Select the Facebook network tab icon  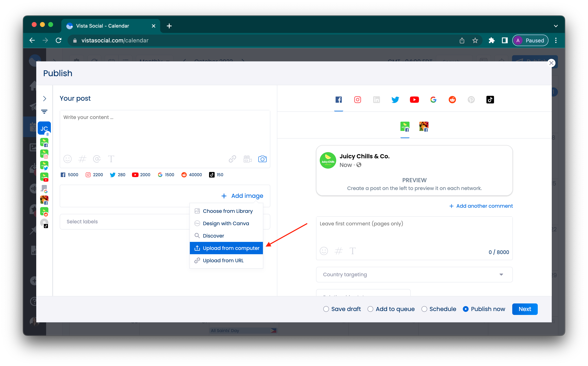338,100
